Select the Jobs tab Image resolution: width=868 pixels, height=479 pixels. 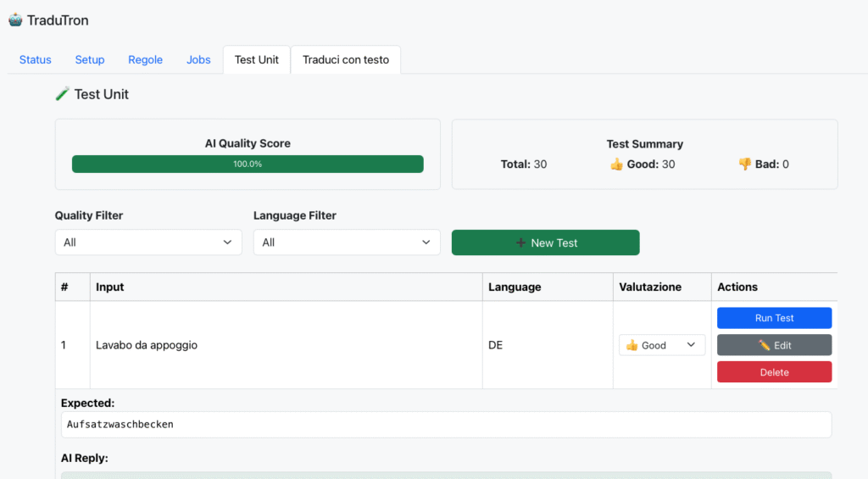tap(198, 59)
